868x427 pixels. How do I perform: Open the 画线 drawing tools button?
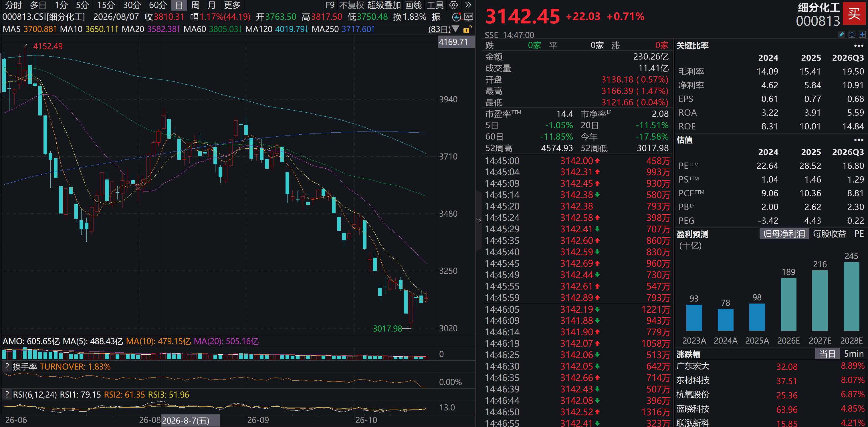click(x=413, y=5)
